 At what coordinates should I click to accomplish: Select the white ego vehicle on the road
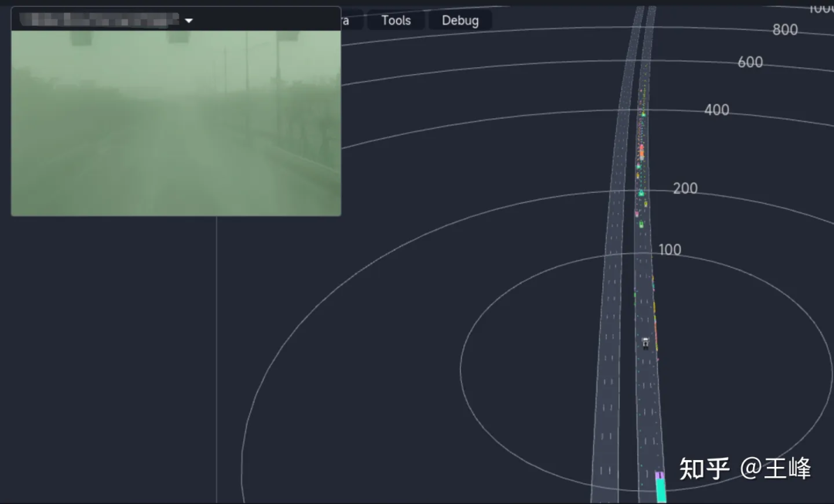pos(646,342)
